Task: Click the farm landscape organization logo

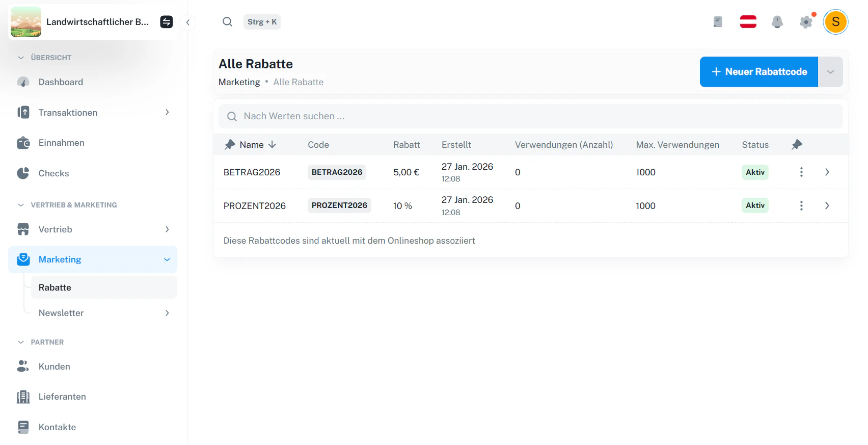Action: coord(26,22)
